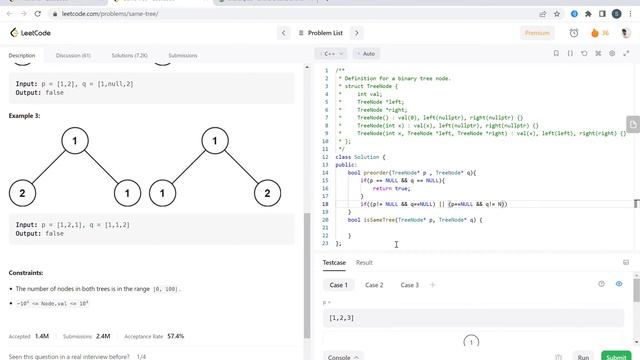
Task: Click the testcase help question icon
Action: click(601, 284)
